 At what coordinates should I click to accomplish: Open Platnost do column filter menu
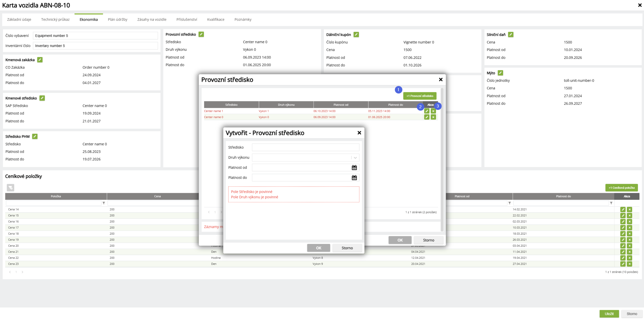pyautogui.click(x=611, y=203)
